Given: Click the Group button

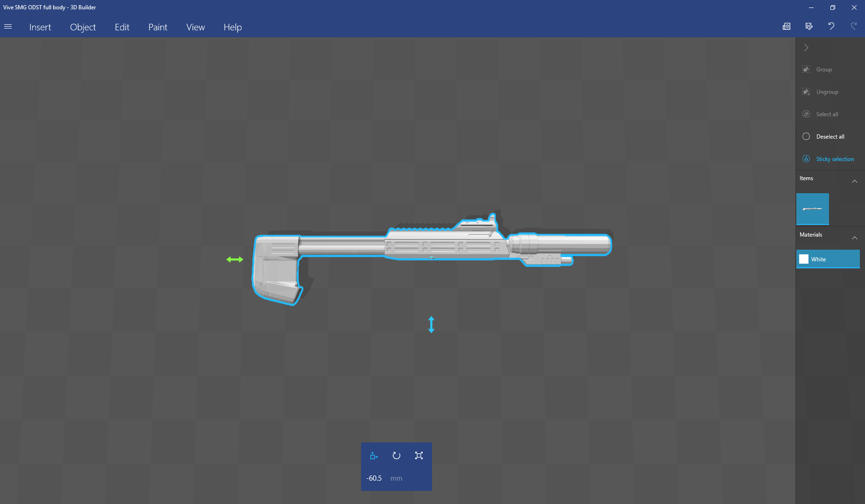Looking at the screenshot, I should (824, 70).
